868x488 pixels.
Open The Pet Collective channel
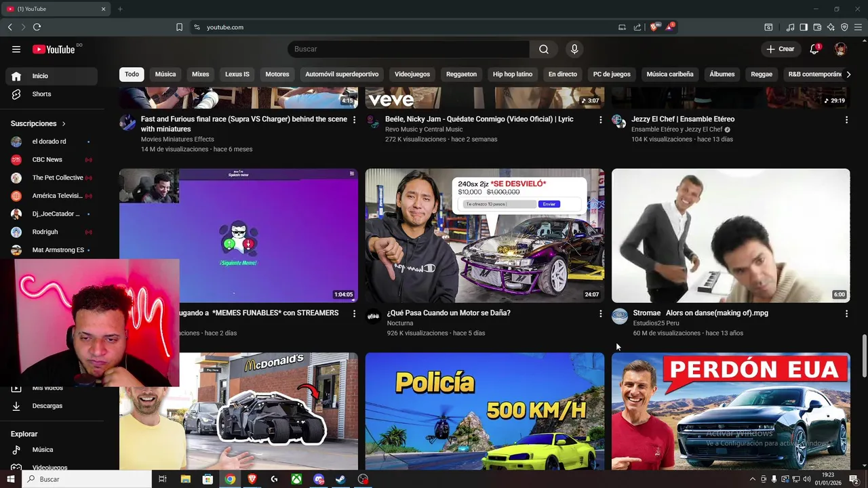pos(50,178)
